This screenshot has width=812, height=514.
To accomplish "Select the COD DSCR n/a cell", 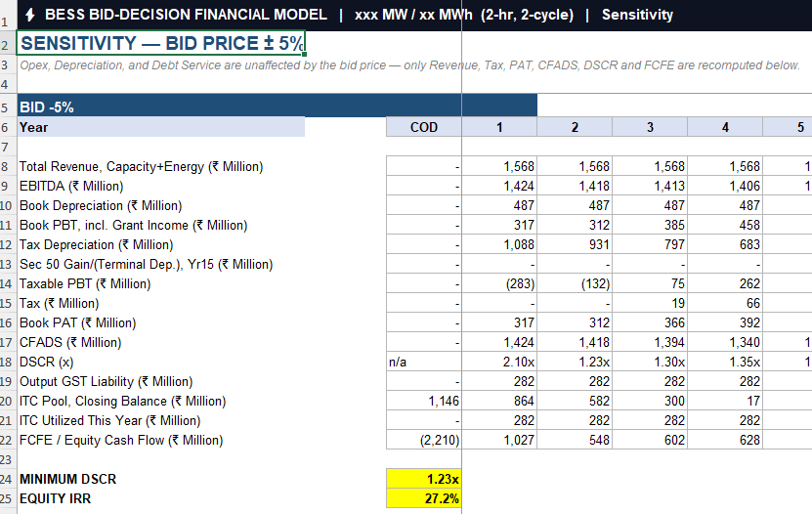I will click(424, 363).
